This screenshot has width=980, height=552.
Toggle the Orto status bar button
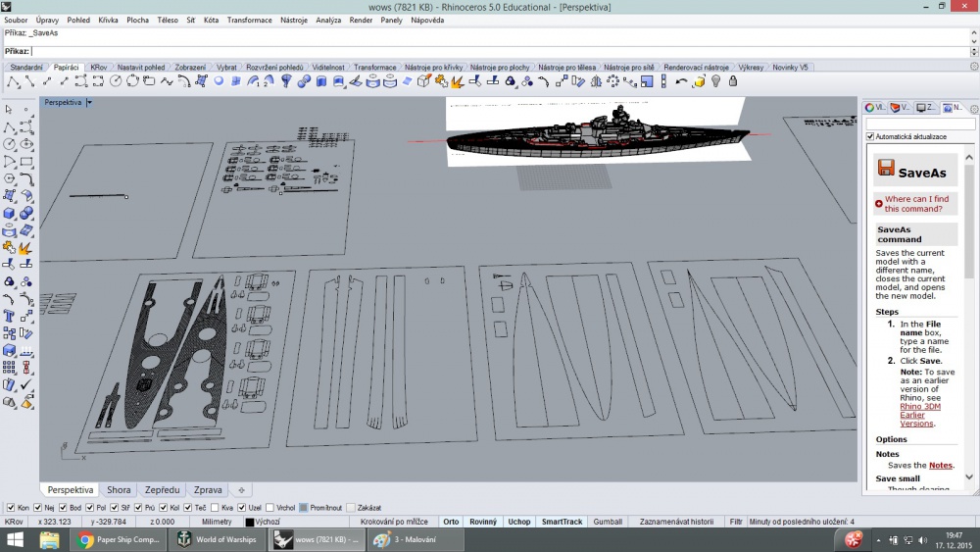(451, 522)
